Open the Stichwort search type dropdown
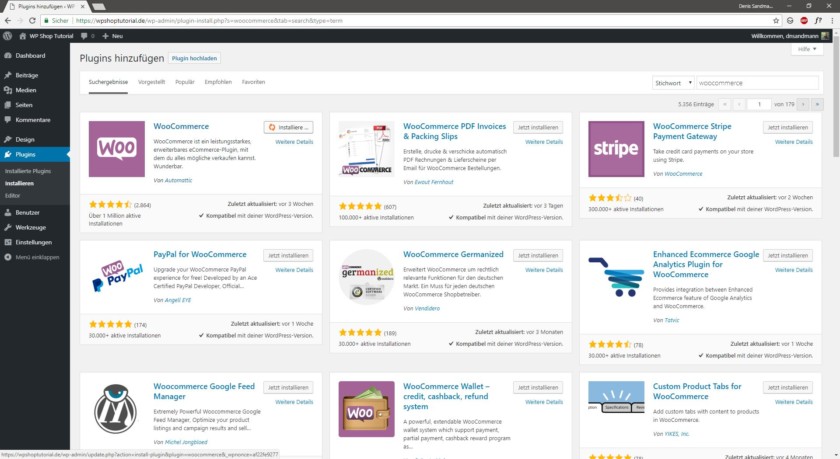 672,83
